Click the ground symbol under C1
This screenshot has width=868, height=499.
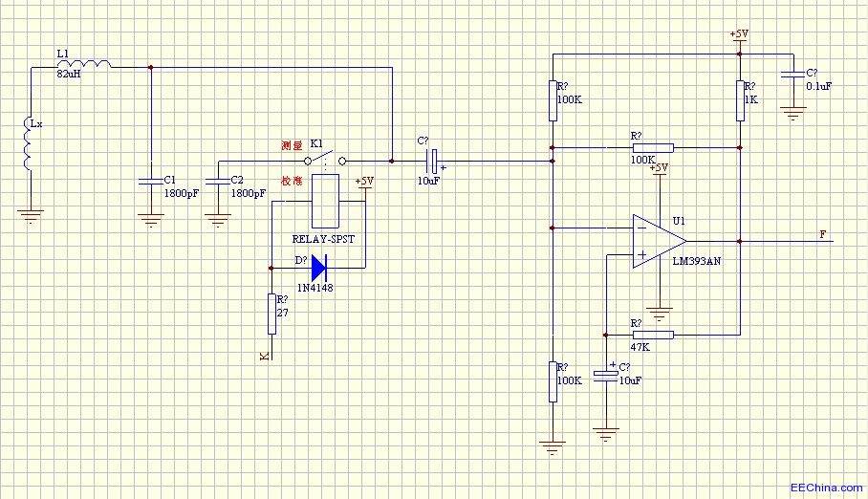coord(151,221)
